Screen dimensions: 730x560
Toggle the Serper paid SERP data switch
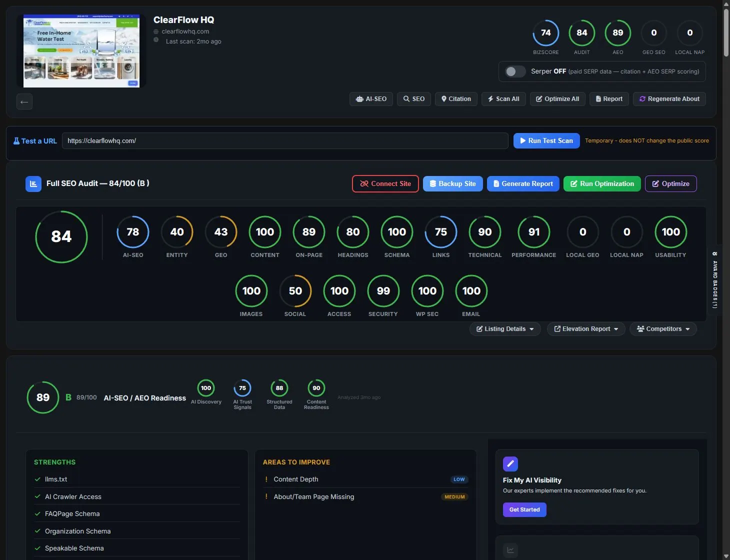pyautogui.click(x=515, y=71)
